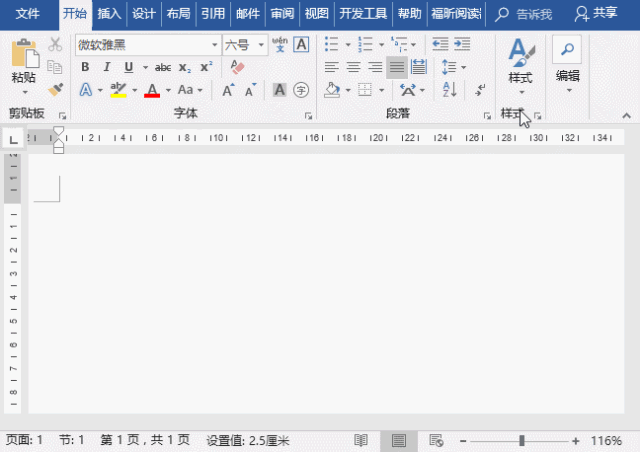This screenshot has width=640, height=452.
Task: Toggle subscript formatting
Action: (x=185, y=67)
